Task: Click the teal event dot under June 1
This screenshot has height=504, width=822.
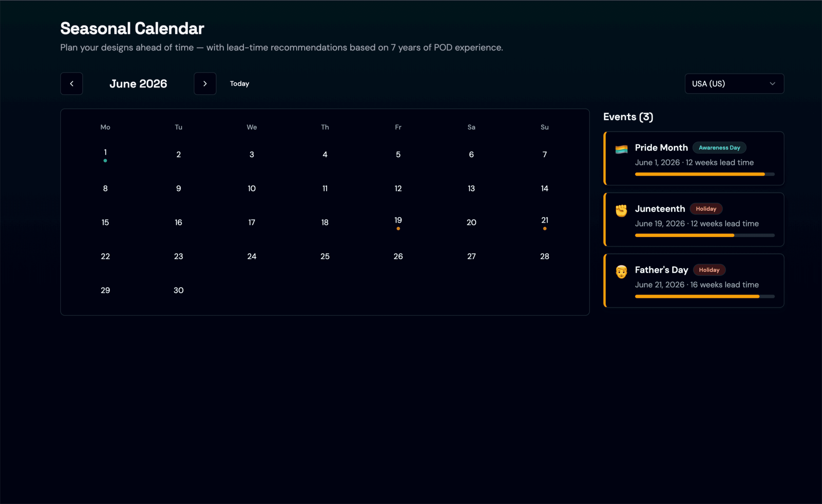Action: click(105, 161)
